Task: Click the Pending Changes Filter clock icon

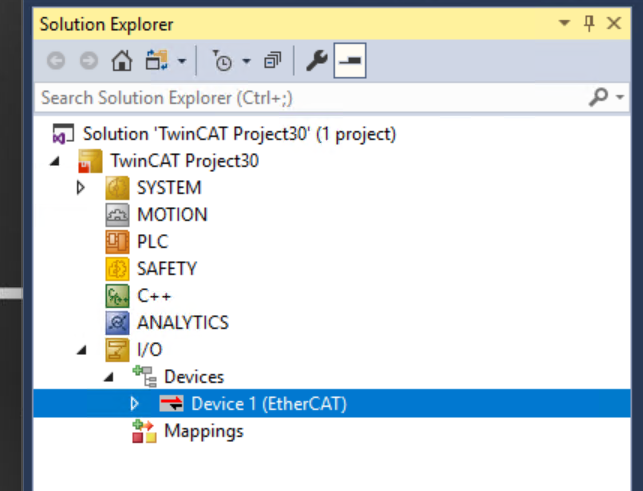Action: (222, 61)
